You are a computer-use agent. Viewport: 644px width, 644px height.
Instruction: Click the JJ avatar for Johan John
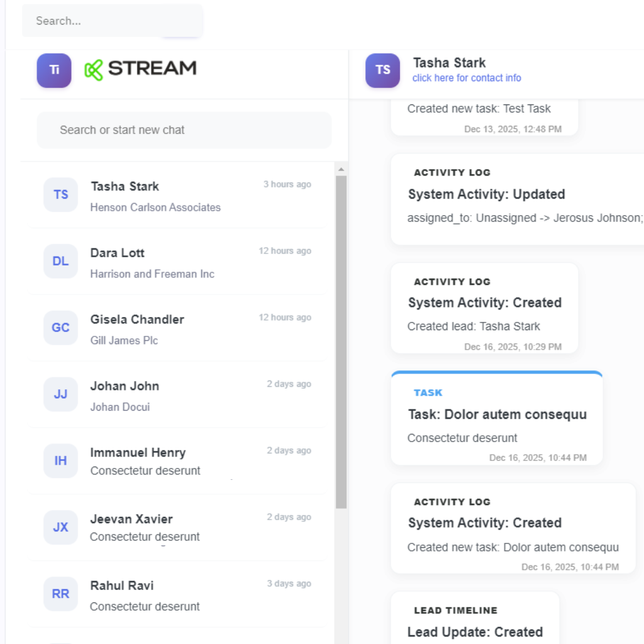coord(60,394)
